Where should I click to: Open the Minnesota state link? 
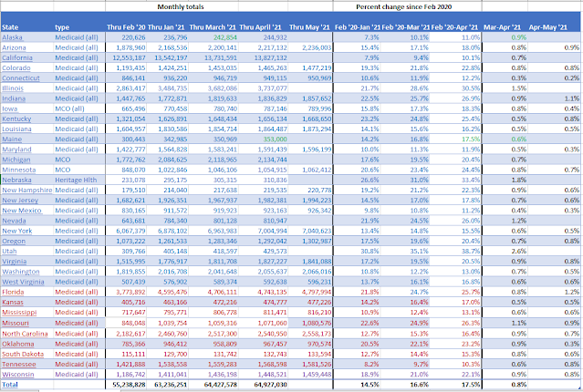[x=19, y=170]
